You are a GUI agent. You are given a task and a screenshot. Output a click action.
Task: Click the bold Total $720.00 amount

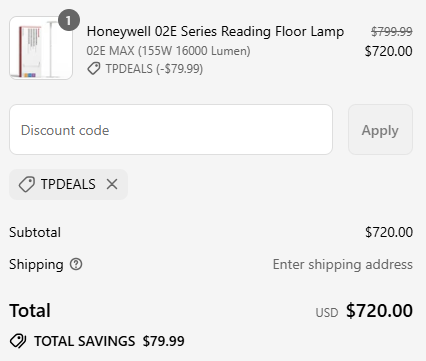click(379, 311)
